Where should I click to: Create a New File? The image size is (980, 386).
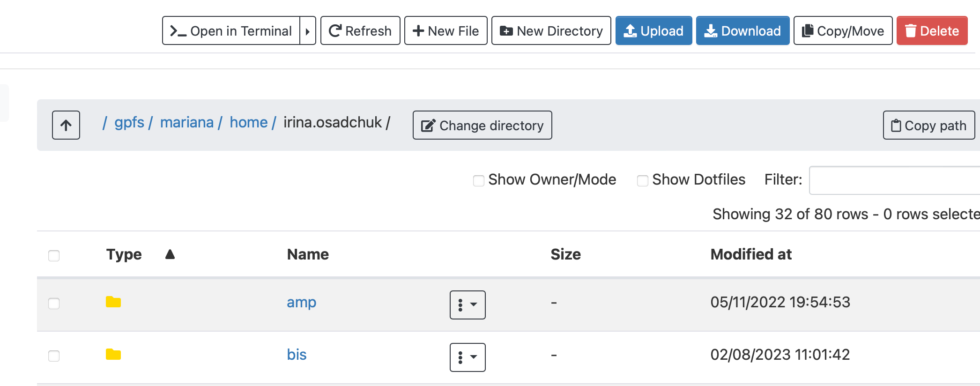(446, 31)
